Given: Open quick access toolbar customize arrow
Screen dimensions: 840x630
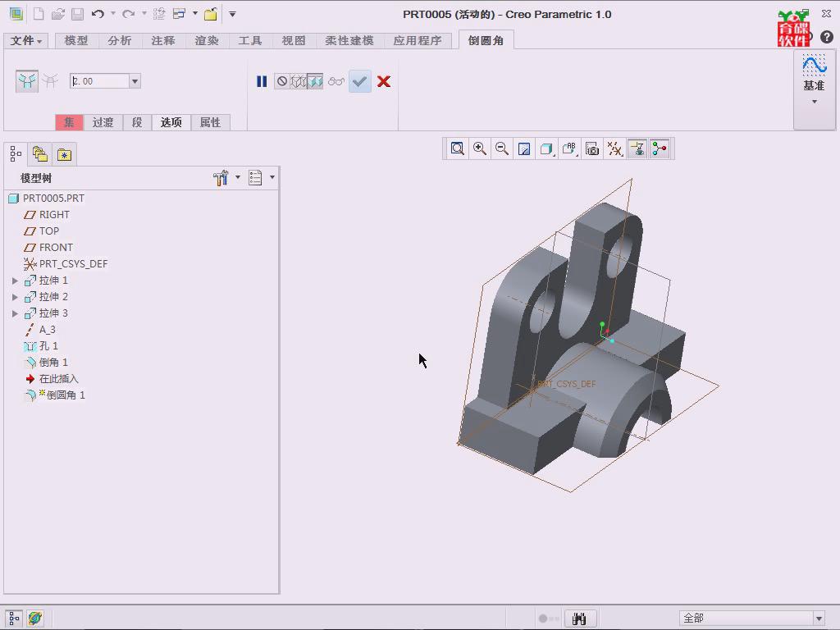Looking at the screenshot, I should pos(232,14).
